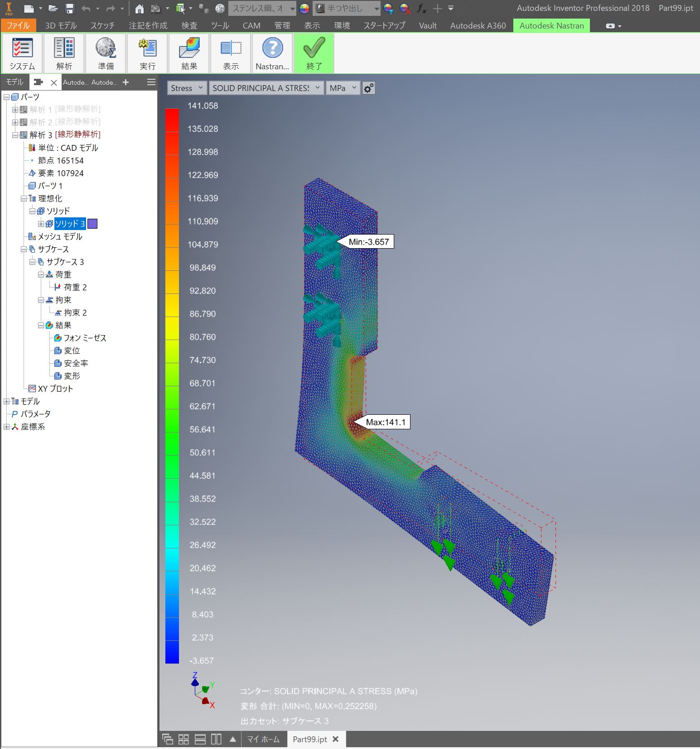Open the MPa units dropdown
The width and height of the screenshot is (700, 749).
[343, 88]
